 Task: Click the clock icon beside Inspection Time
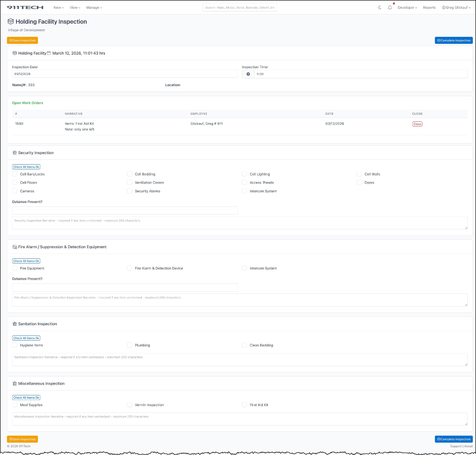(x=248, y=74)
